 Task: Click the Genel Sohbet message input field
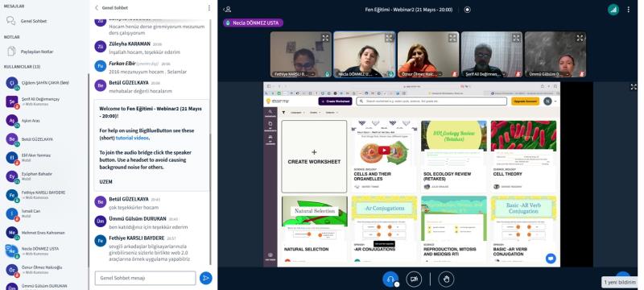coord(145,278)
